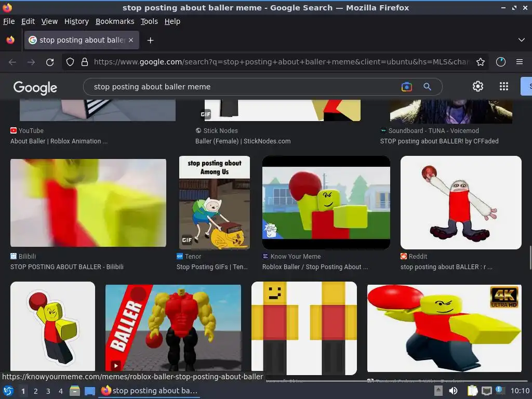Click the forward navigation arrow
The width and height of the screenshot is (532, 399).
pyautogui.click(x=31, y=62)
